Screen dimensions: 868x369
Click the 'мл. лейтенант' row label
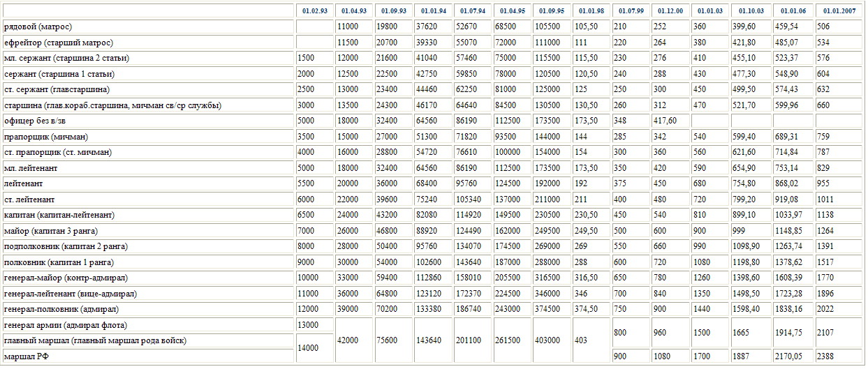click(x=31, y=168)
